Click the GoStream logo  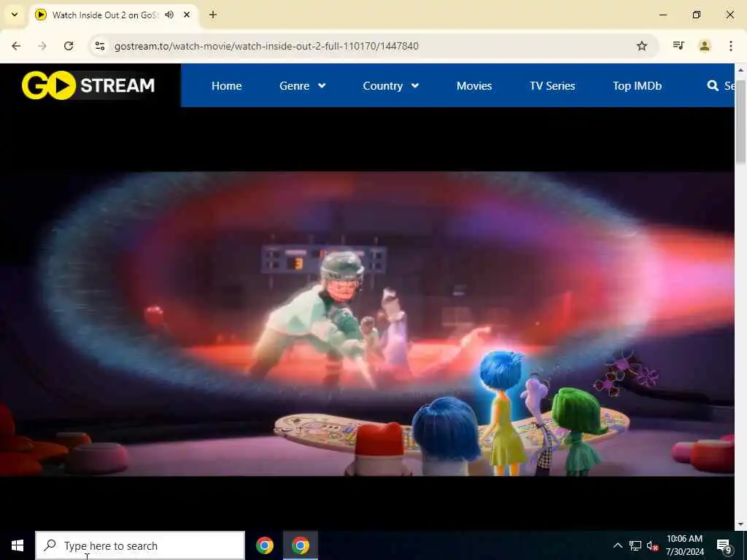88,85
